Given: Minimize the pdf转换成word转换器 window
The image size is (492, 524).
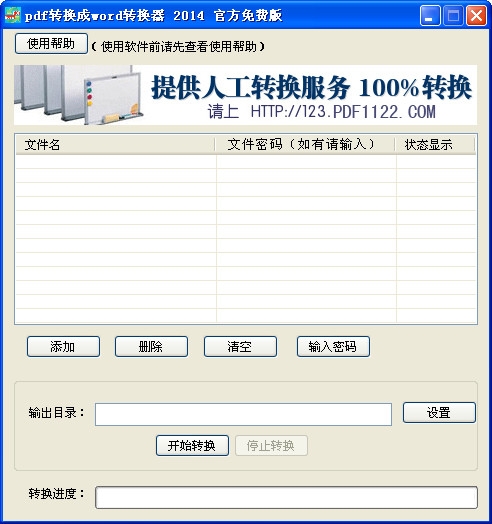Looking at the screenshot, I should (x=430, y=15).
